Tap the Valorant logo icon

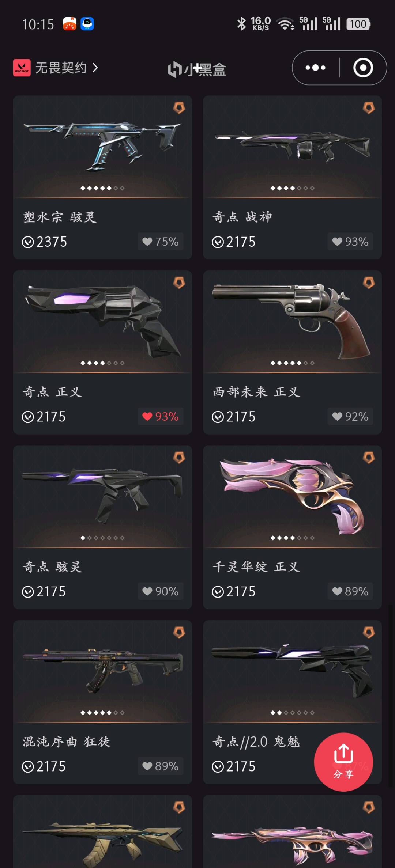pyautogui.click(x=22, y=68)
